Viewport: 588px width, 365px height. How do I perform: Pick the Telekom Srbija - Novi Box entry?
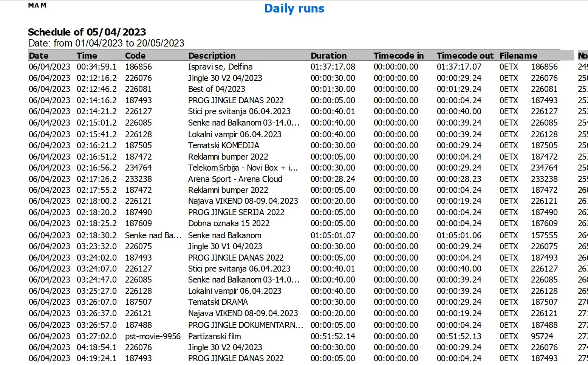click(243, 168)
